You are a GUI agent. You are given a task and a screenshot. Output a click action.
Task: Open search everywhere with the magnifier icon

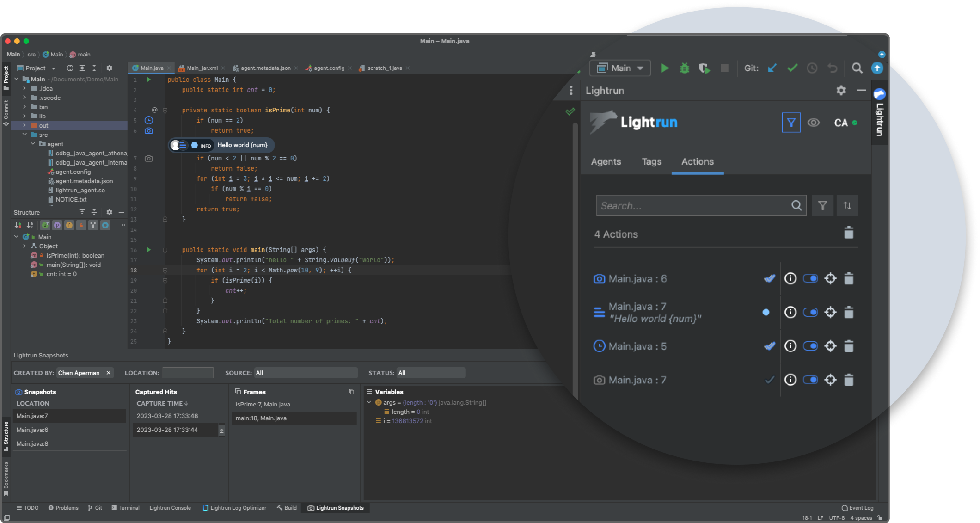pyautogui.click(x=857, y=68)
